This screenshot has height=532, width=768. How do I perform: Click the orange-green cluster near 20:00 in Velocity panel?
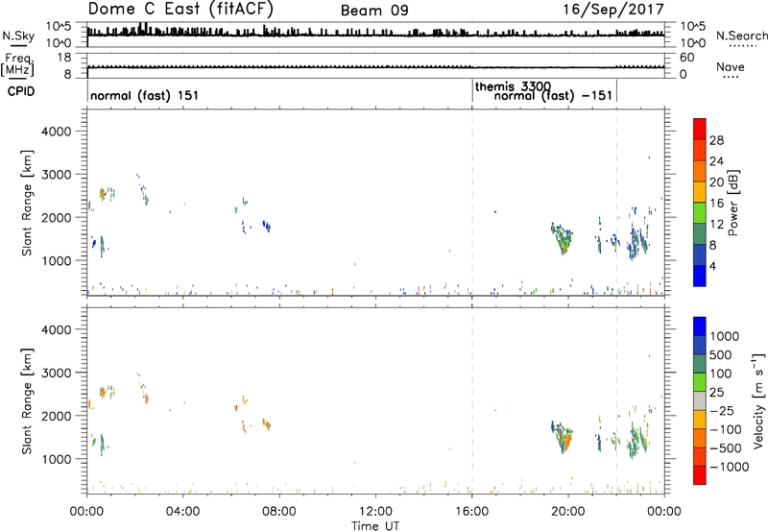click(563, 436)
